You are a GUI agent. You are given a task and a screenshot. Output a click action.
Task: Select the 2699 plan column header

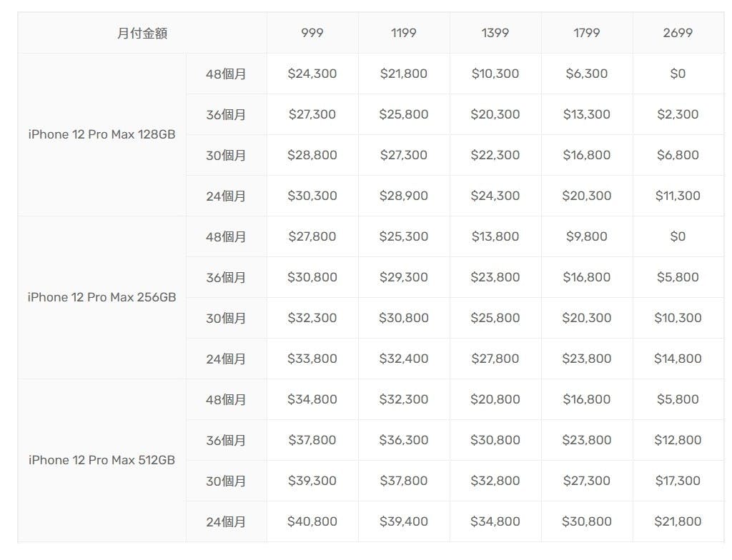pos(678,33)
